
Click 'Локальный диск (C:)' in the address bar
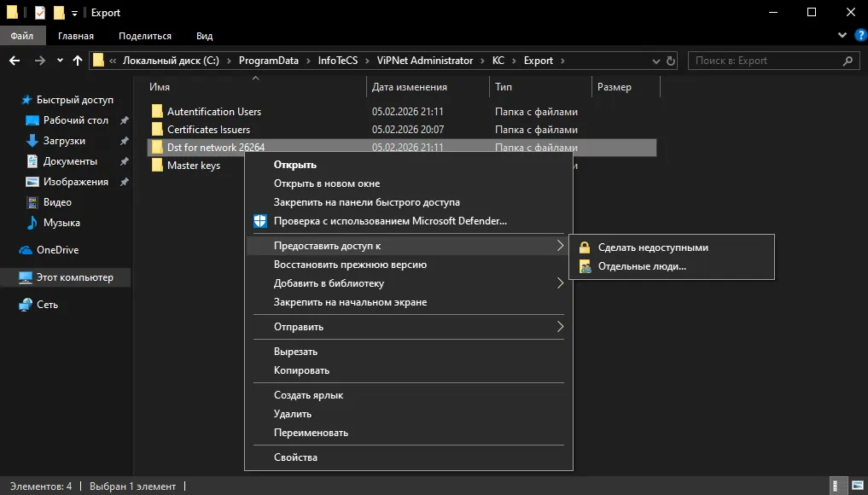(x=171, y=61)
